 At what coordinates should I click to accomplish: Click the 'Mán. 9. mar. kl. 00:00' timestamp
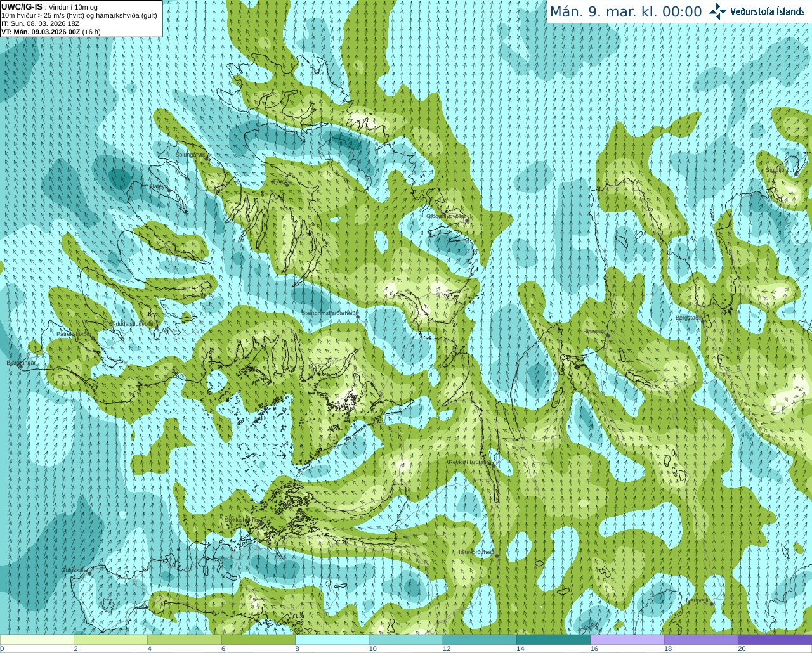pyautogui.click(x=625, y=12)
